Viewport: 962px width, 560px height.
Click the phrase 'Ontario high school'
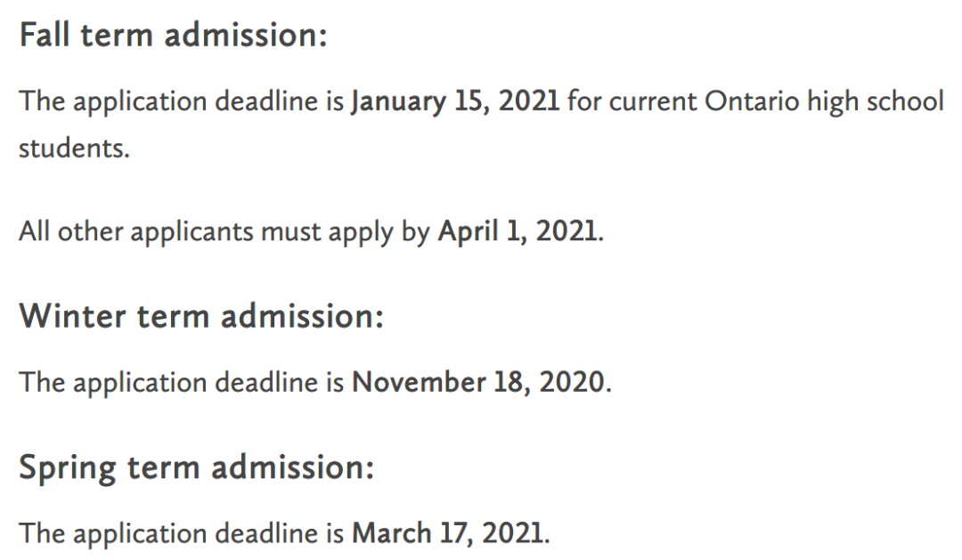(x=824, y=101)
